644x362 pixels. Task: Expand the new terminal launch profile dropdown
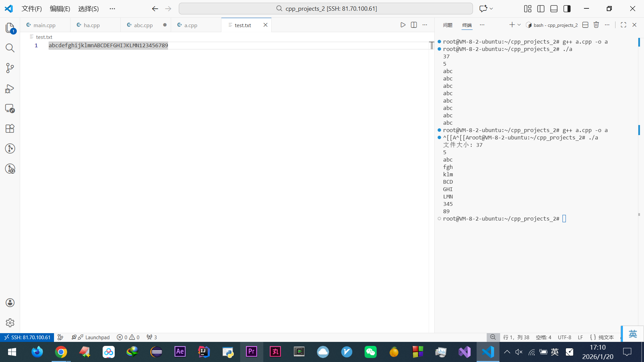tap(519, 25)
